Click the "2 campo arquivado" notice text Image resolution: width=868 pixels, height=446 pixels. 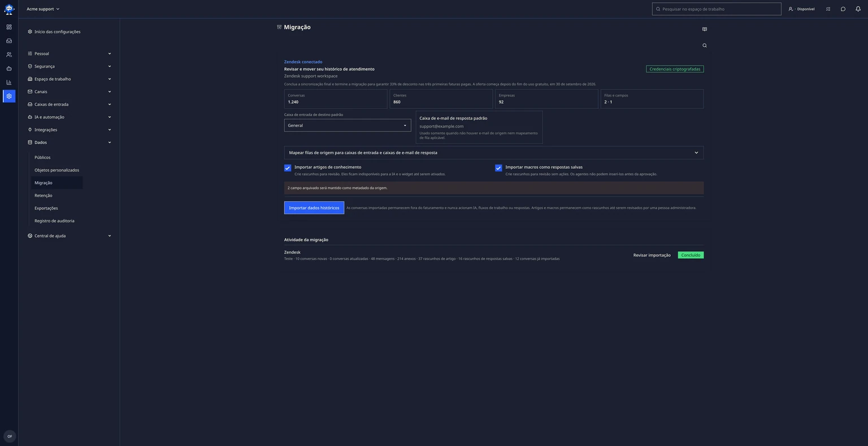[337, 188]
